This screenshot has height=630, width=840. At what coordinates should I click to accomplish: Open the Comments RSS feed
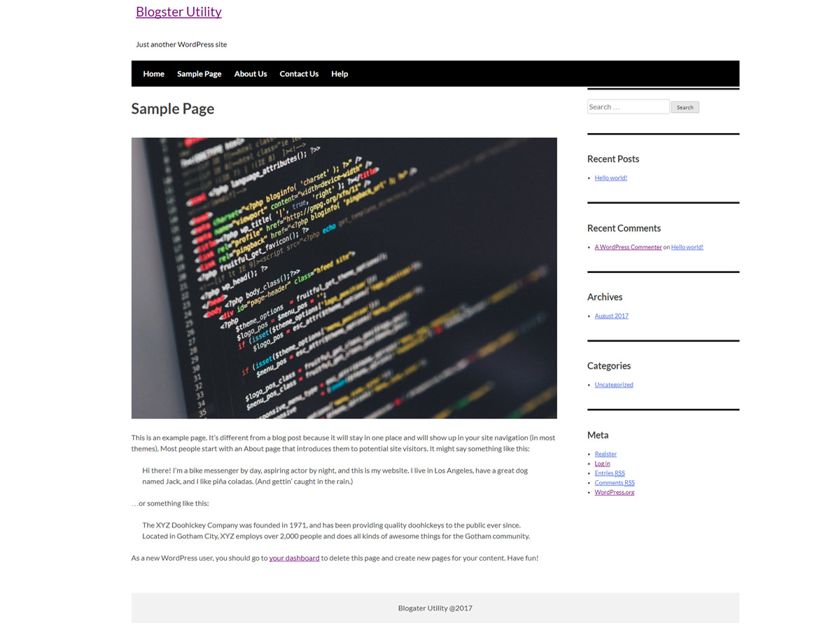click(x=615, y=482)
